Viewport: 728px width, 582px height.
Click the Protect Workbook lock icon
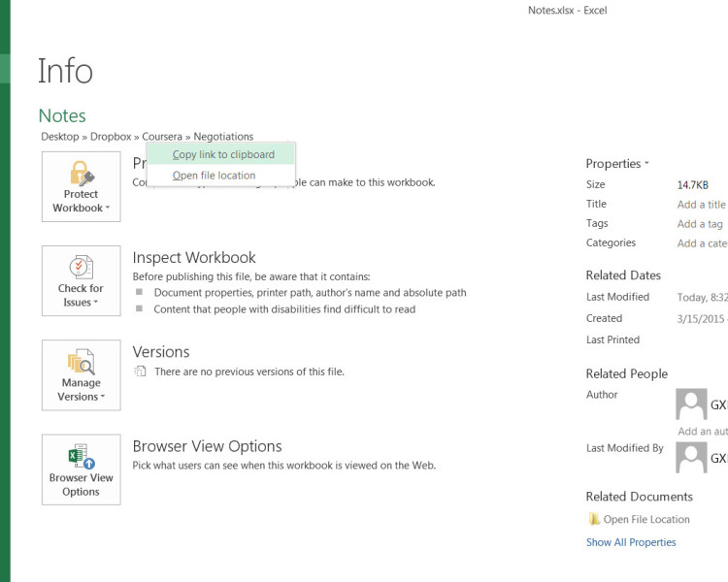pos(82,174)
